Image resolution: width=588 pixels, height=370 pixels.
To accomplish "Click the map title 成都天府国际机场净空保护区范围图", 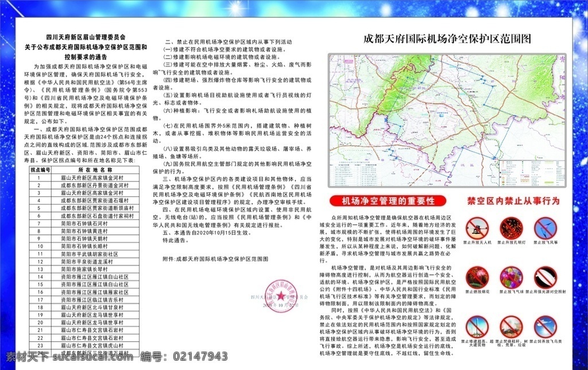I will 447,38.
